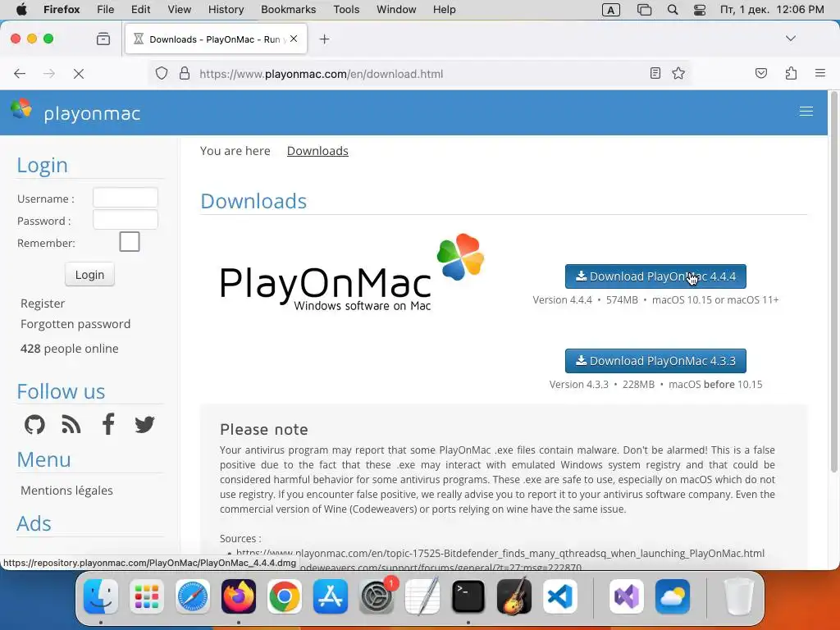Open the Help menu

point(444,9)
